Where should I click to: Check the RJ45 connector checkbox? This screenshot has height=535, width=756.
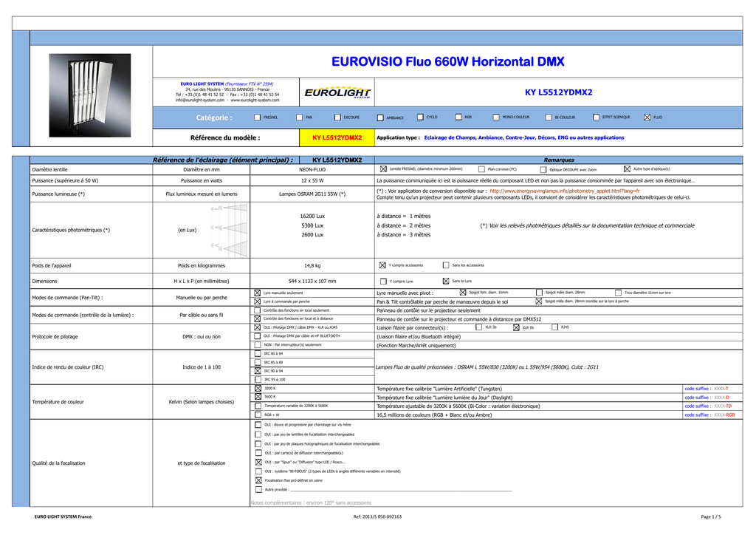click(x=554, y=327)
